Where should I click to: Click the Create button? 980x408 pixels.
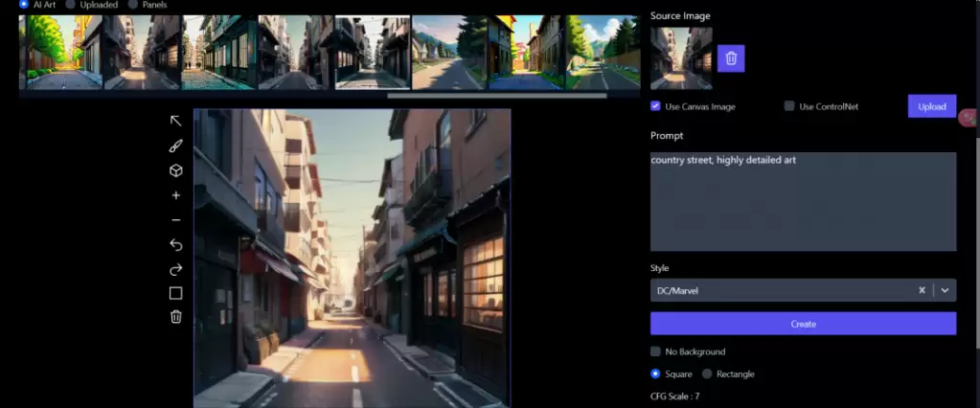coord(803,324)
